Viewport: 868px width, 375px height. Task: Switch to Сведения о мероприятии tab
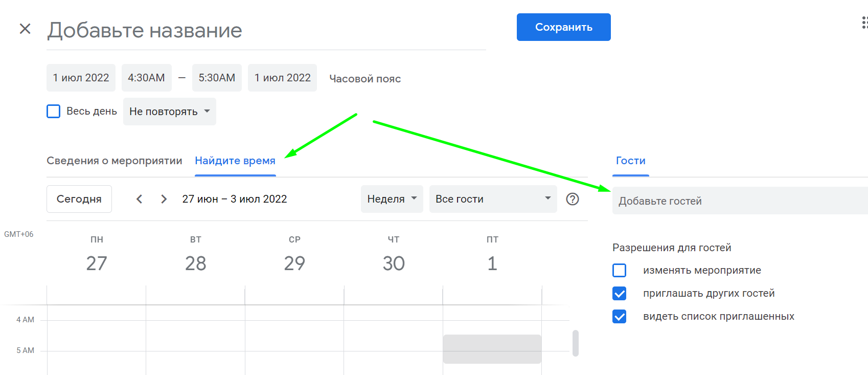(x=115, y=161)
